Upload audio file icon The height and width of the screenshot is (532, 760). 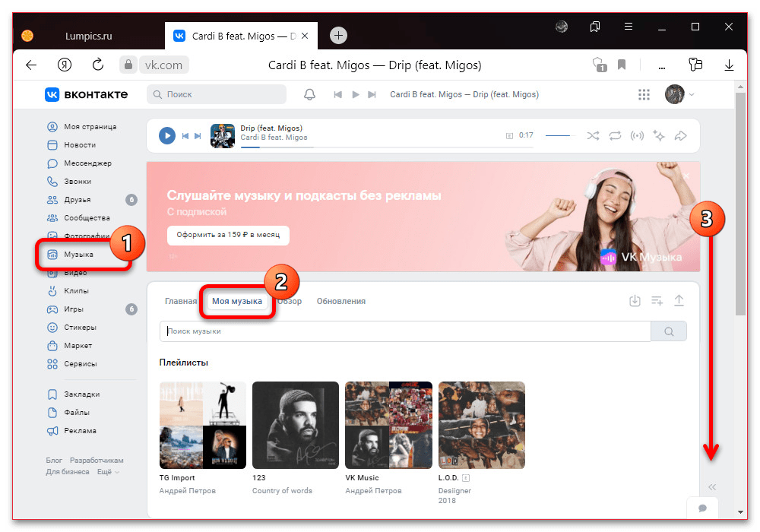[679, 301]
